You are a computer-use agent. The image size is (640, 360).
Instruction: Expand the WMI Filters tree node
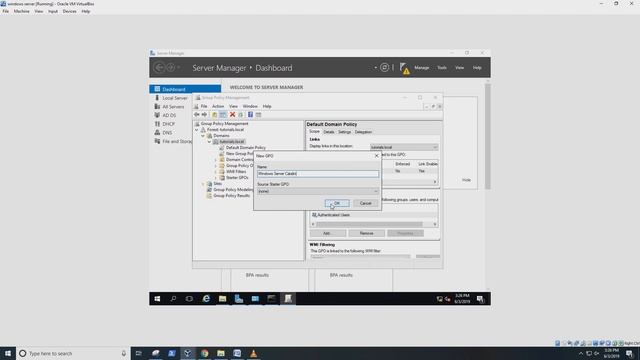(x=216, y=172)
